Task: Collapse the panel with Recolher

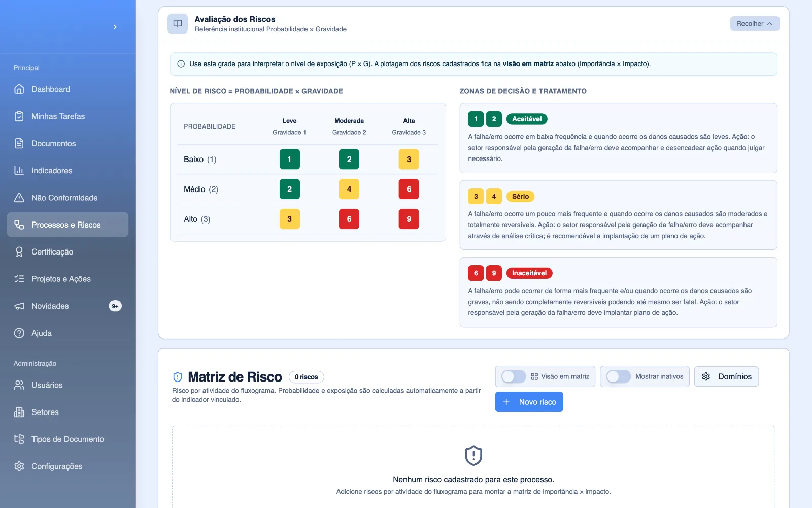Action: (x=755, y=24)
